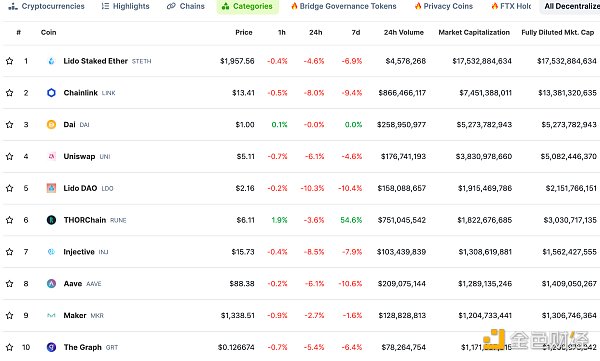Viewport: 600px width, 361px height.
Task: Star the Maker row as favorite
Action: point(10,315)
